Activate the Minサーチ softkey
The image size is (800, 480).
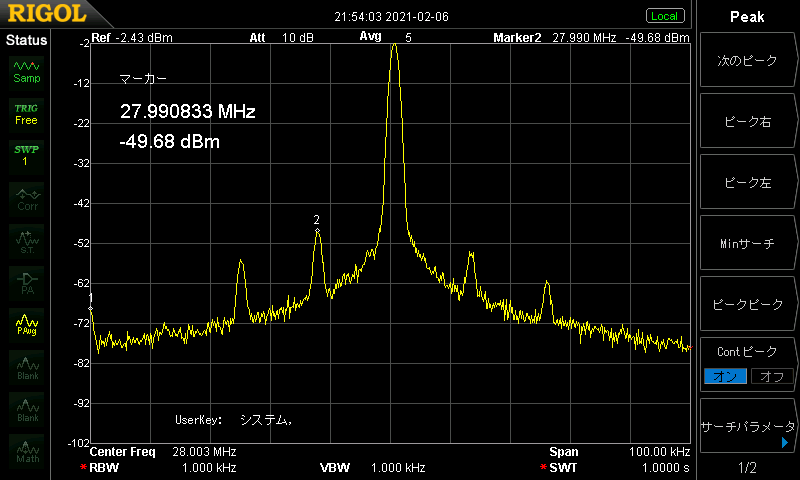(747, 243)
